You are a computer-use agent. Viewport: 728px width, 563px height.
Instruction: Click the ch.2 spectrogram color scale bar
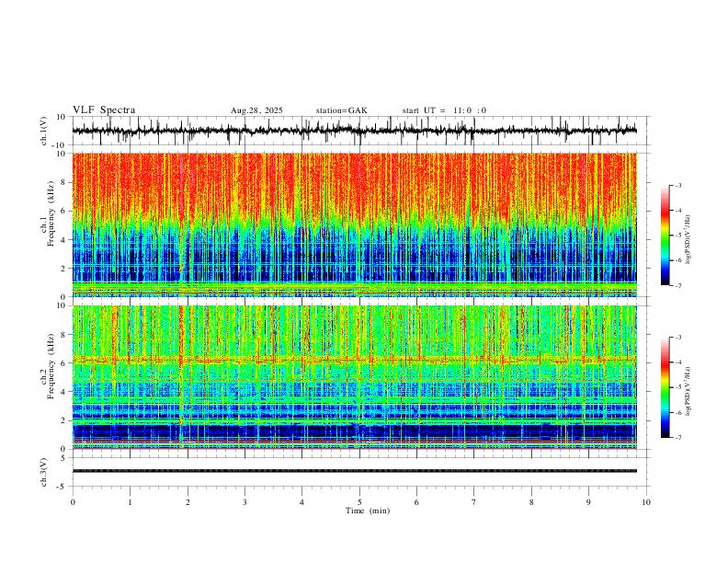coord(665,387)
